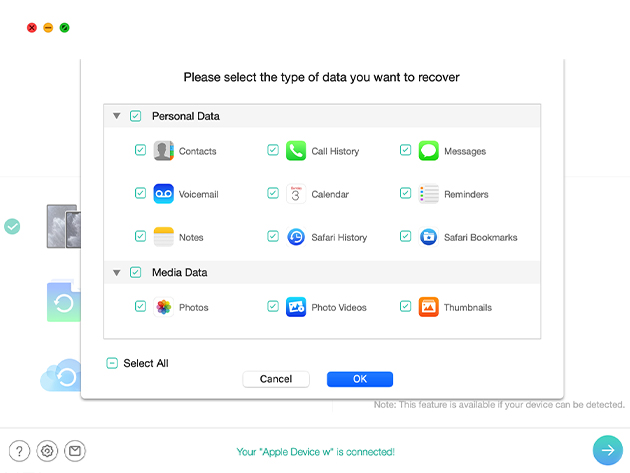Click the mail feedback icon
Image resolution: width=630 pixels, height=473 pixels.
tap(75, 451)
